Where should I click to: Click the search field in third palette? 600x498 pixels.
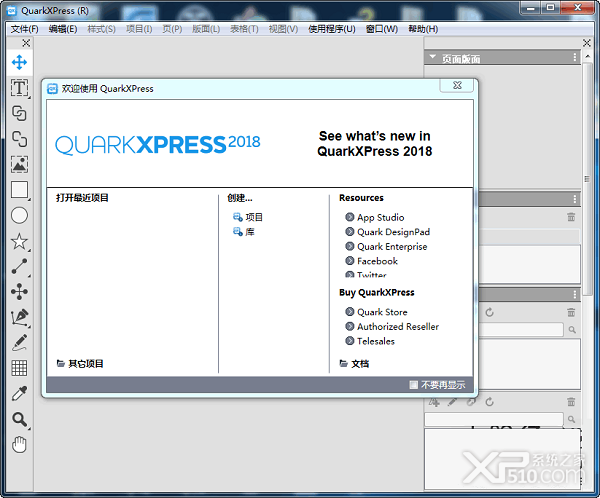pyautogui.click(x=521, y=330)
